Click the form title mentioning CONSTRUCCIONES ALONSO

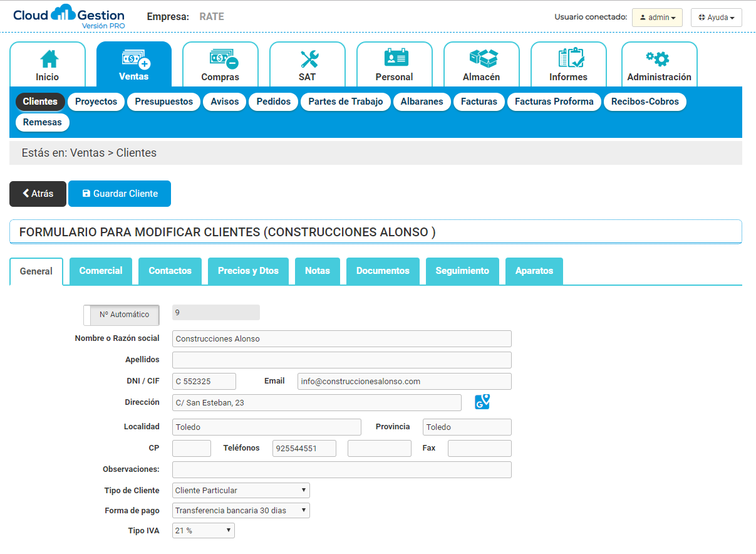pyautogui.click(x=227, y=232)
